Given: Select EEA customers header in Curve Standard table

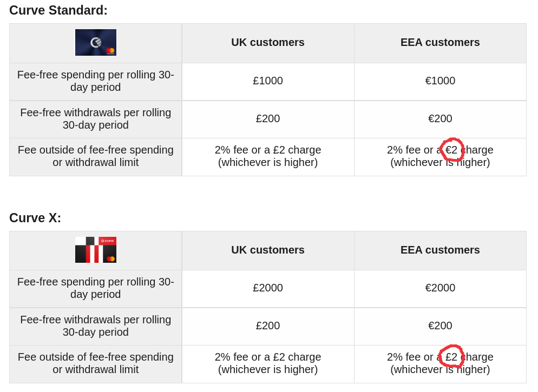Looking at the screenshot, I should 440,43.
